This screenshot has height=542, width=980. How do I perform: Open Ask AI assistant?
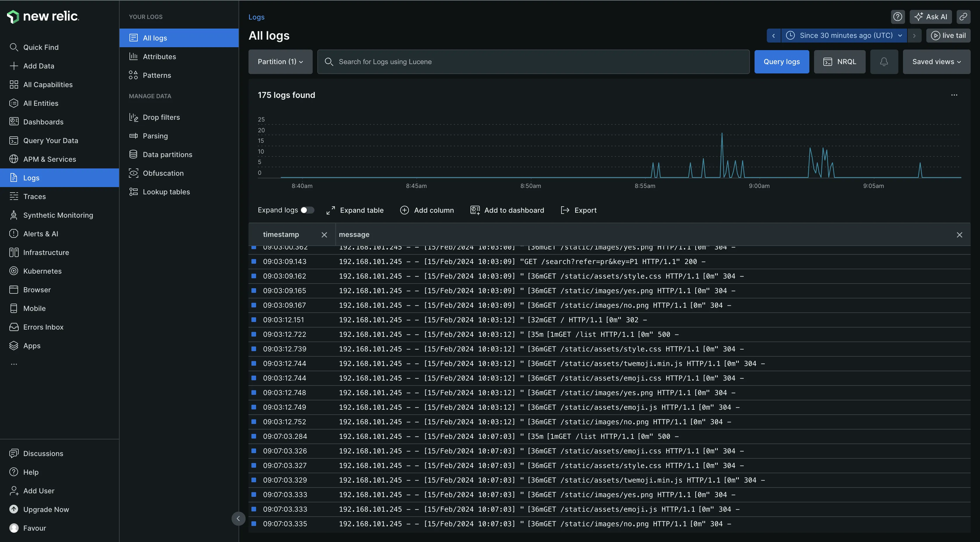coord(930,16)
